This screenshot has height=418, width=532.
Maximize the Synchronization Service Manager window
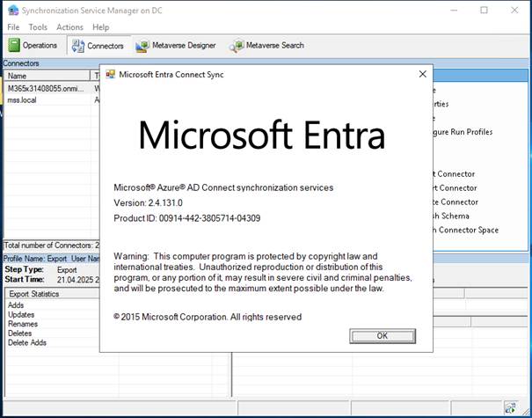pos(485,11)
